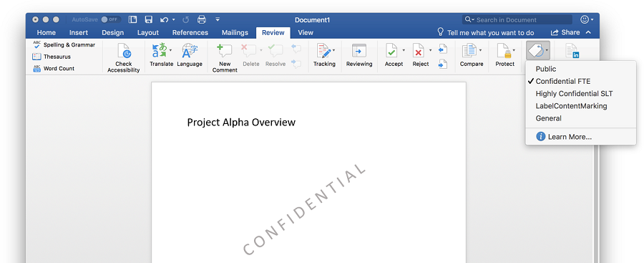Expand the Translate dropdown arrow
Image resolution: width=644 pixels, height=263 pixels.
point(170,50)
